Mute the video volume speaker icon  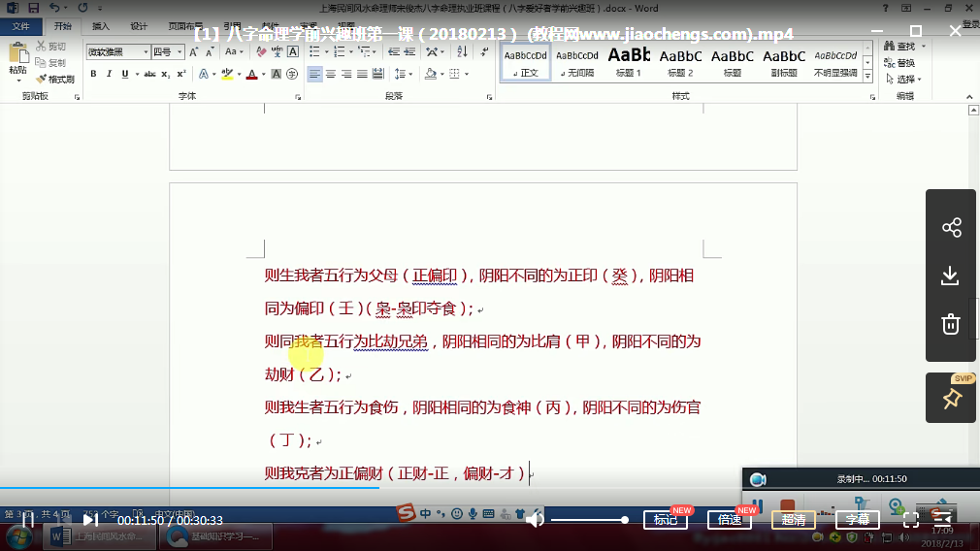click(x=535, y=520)
